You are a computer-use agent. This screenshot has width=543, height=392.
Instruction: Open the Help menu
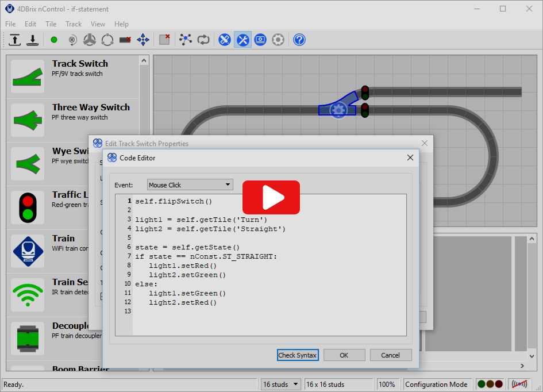(x=122, y=24)
